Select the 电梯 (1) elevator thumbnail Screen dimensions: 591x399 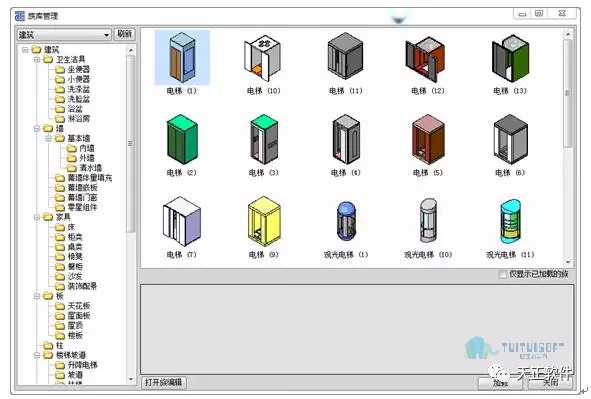182,57
